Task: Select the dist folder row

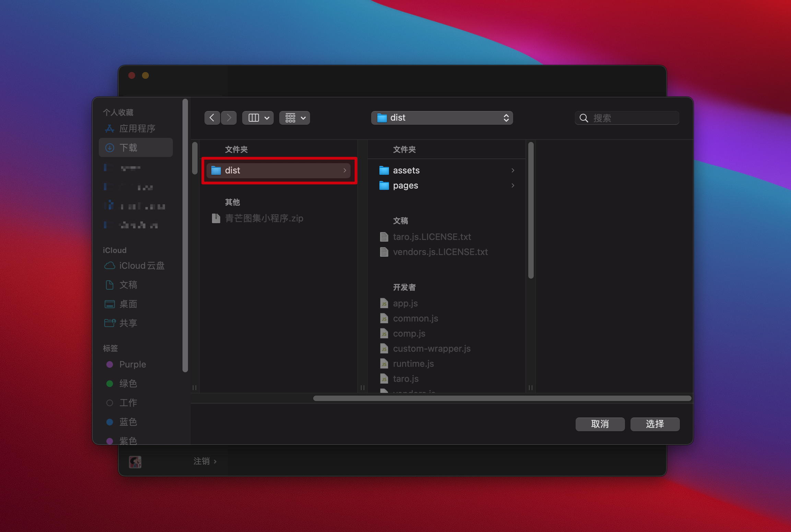Action: pos(279,170)
